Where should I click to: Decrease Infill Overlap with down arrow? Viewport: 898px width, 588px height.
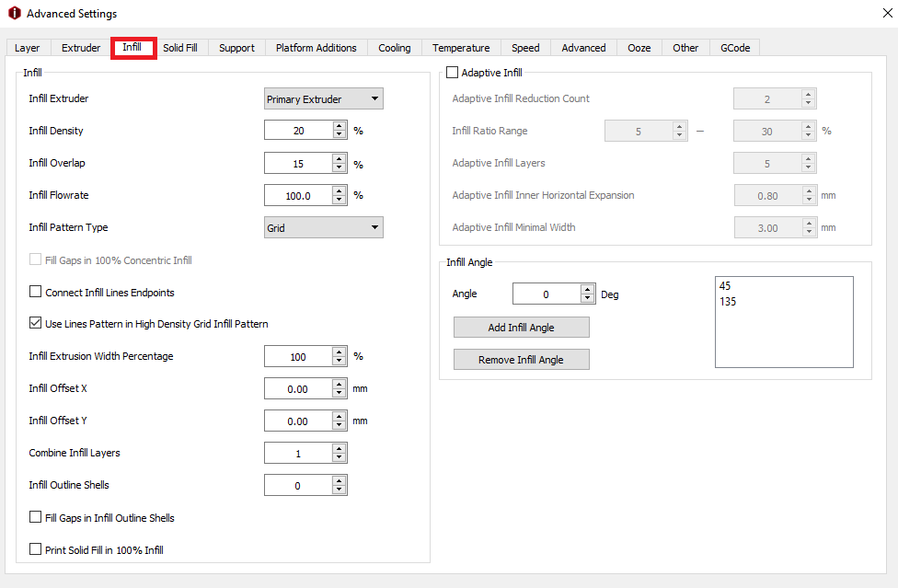pos(339,167)
